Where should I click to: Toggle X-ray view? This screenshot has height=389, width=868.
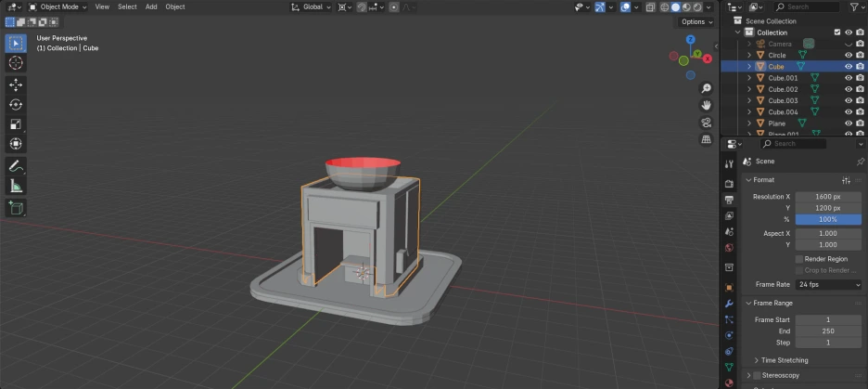651,7
